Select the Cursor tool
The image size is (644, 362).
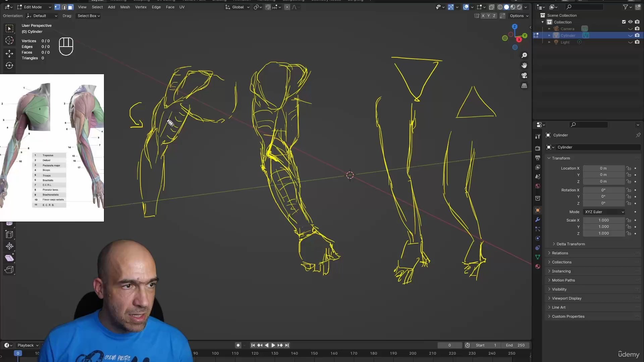click(9, 41)
